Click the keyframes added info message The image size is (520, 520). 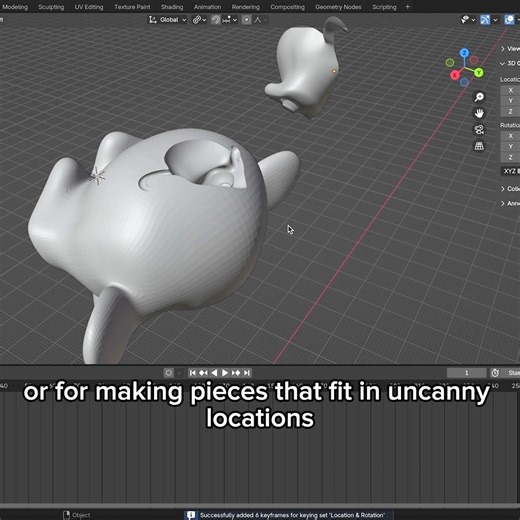289,515
